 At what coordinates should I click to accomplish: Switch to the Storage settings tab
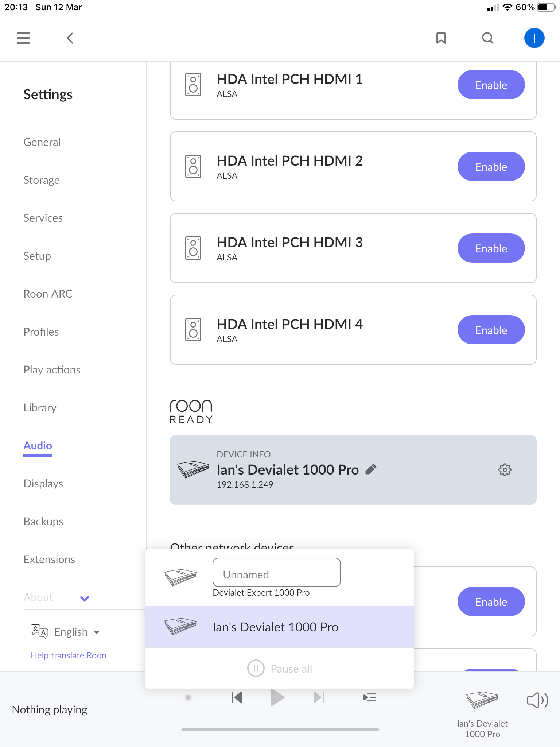click(42, 180)
